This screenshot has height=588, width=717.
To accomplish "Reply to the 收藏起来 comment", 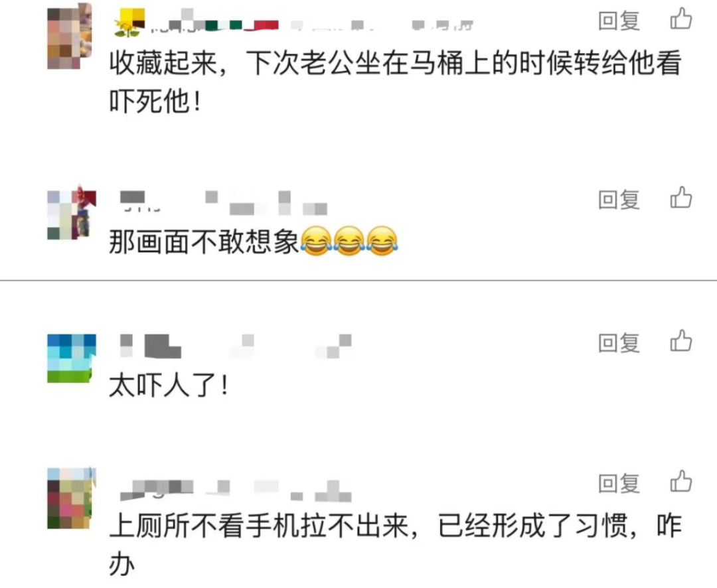I will coord(619,21).
